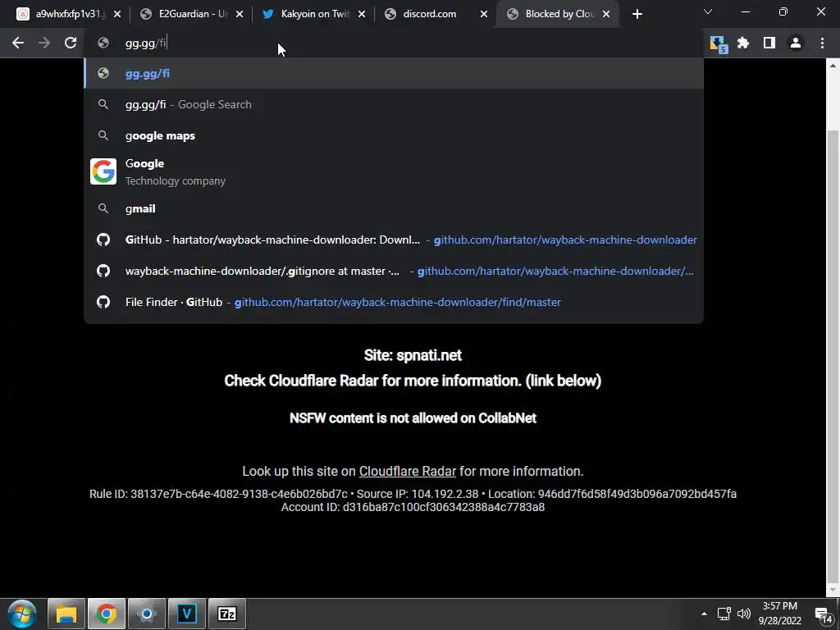The height and width of the screenshot is (630, 840).
Task: Click the page scrollbar up arrow
Action: click(x=833, y=66)
